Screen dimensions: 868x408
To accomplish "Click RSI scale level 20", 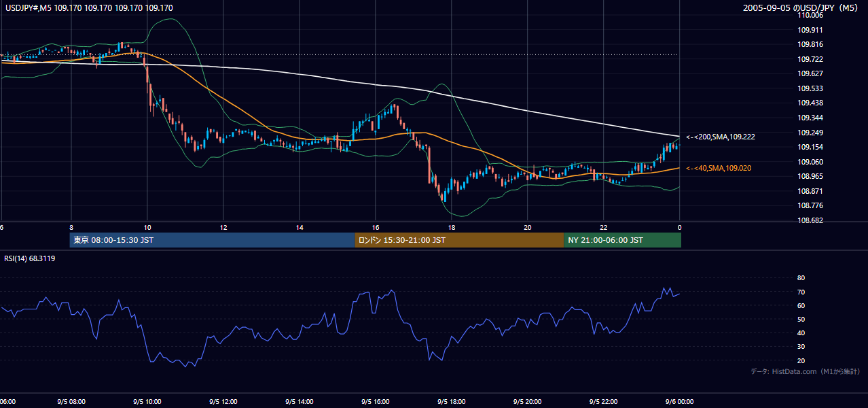I will coord(801,360).
